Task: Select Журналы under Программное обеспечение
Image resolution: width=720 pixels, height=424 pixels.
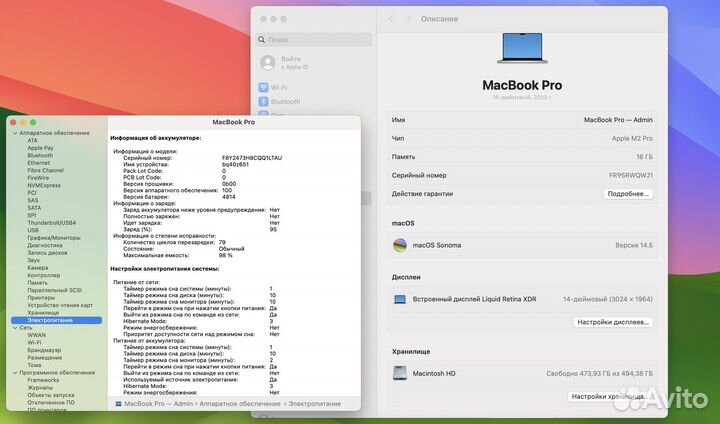Action: tap(39, 388)
